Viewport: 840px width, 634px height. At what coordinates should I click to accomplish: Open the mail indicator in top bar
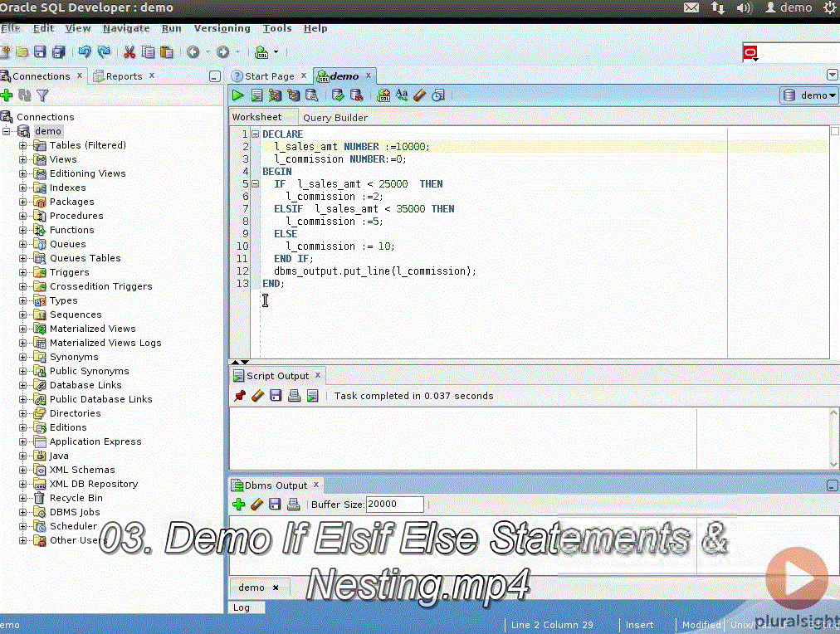click(x=691, y=7)
